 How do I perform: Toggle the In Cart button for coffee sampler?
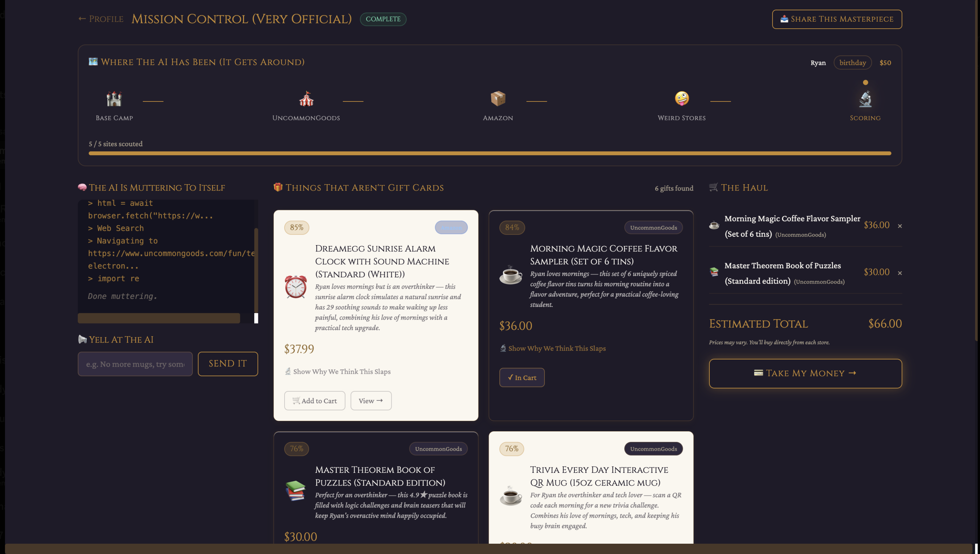pos(522,377)
